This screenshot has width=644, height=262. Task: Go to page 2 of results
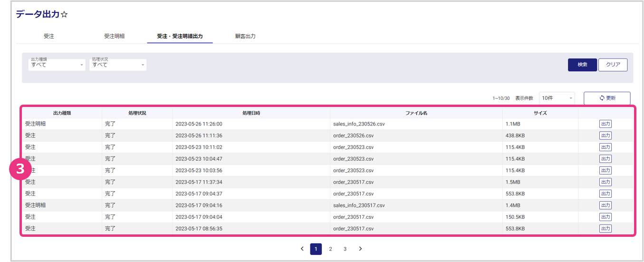[x=330, y=249]
